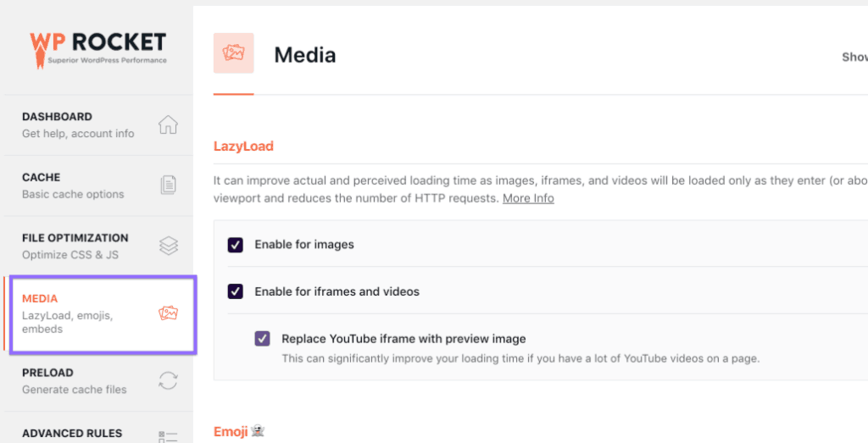The height and width of the screenshot is (443, 868).
Task: Open the Preload settings tab
Action: [x=98, y=381]
